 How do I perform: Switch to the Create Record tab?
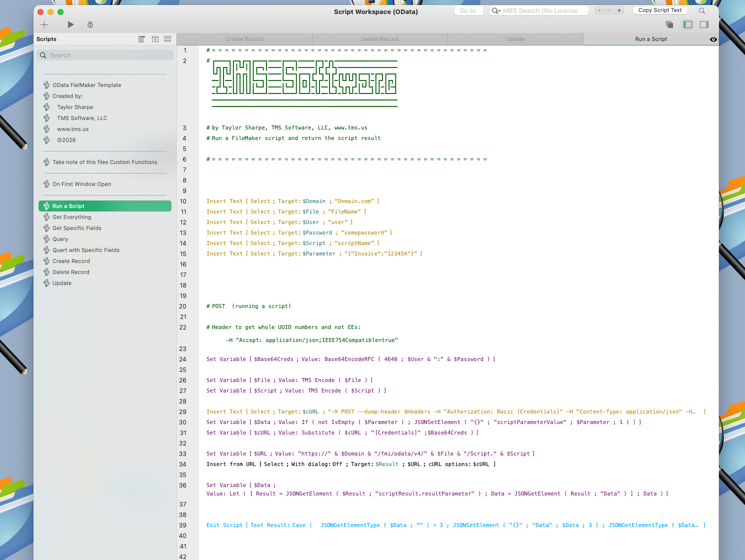click(244, 39)
